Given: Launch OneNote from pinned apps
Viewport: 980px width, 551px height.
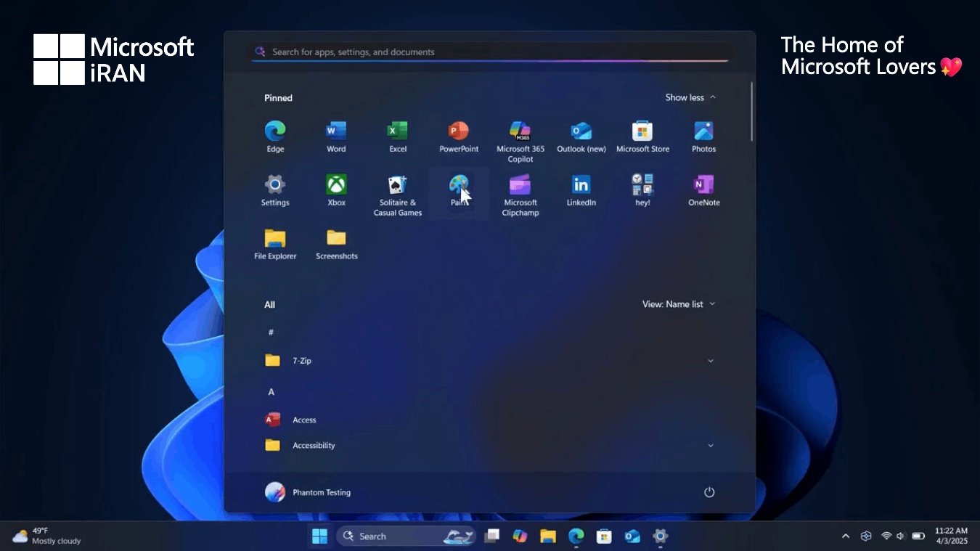Looking at the screenshot, I should click(703, 191).
